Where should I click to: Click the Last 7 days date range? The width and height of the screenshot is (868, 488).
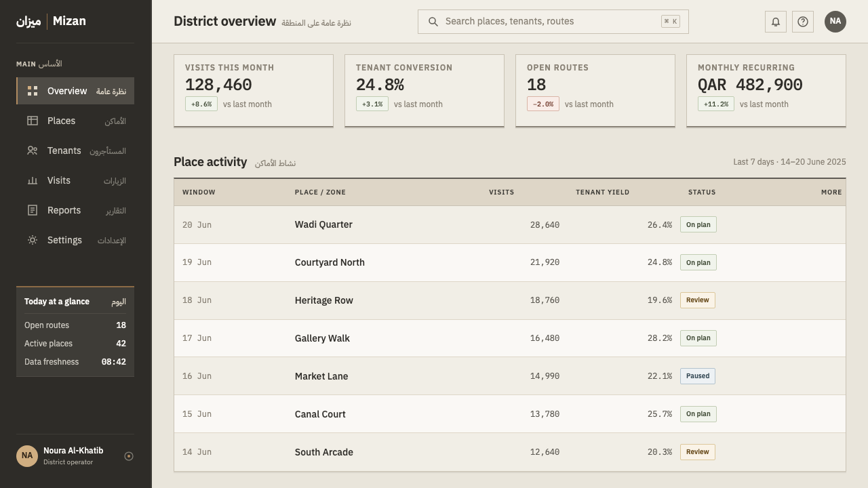[789, 162]
